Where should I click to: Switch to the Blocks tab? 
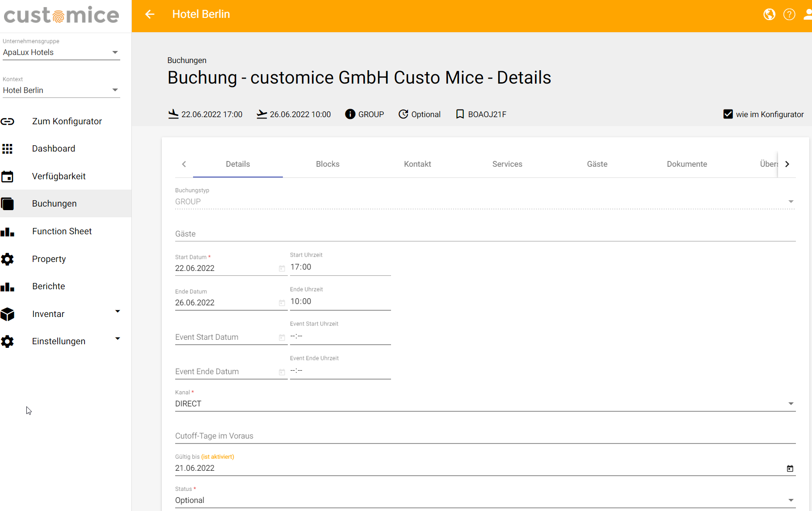328,164
